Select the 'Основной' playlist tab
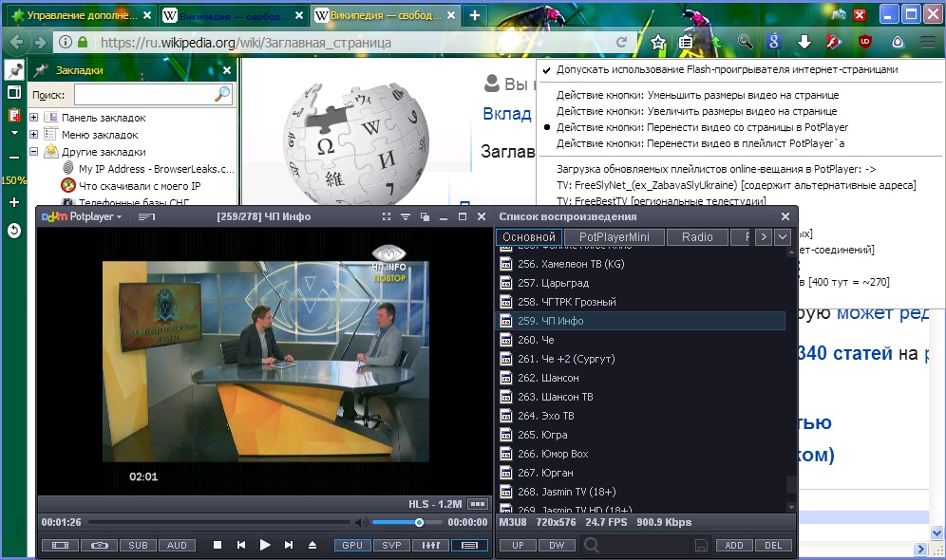 click(x=529, y=237)
